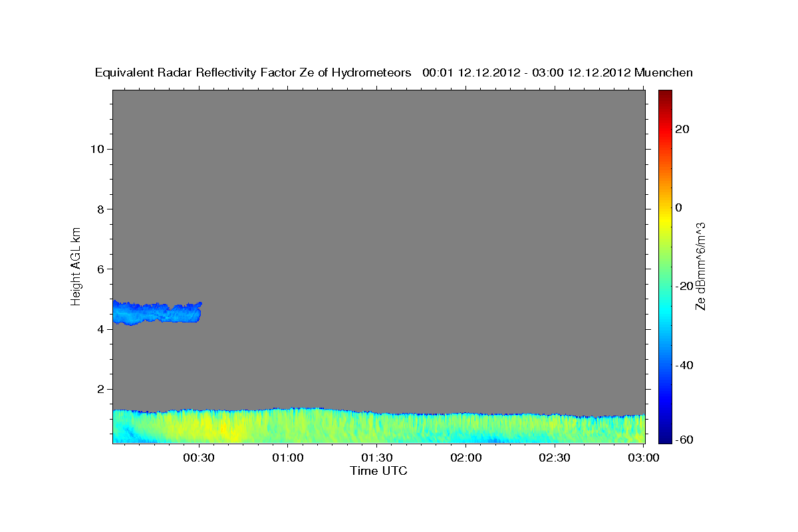The height and width of the screenshot is (532, 798).
Task: Click the 'Height AGL km' axis label
Action: click(x=76, y=265)
